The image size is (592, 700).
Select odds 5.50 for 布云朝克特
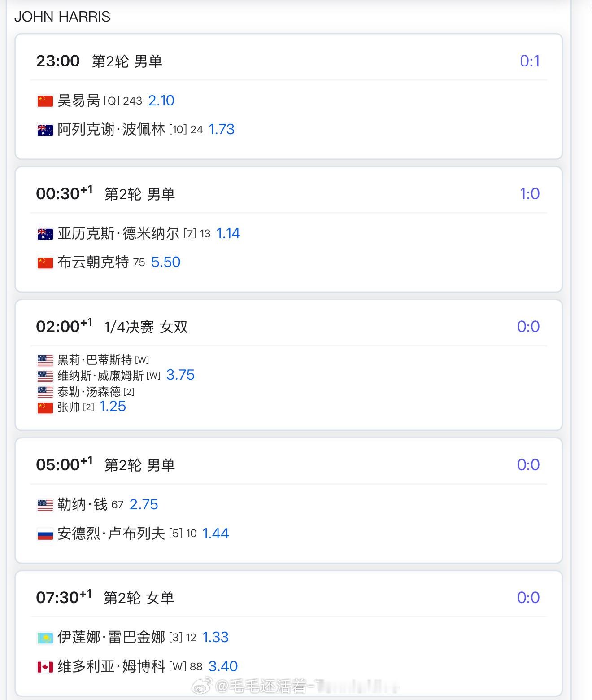[x=165, y=262]
